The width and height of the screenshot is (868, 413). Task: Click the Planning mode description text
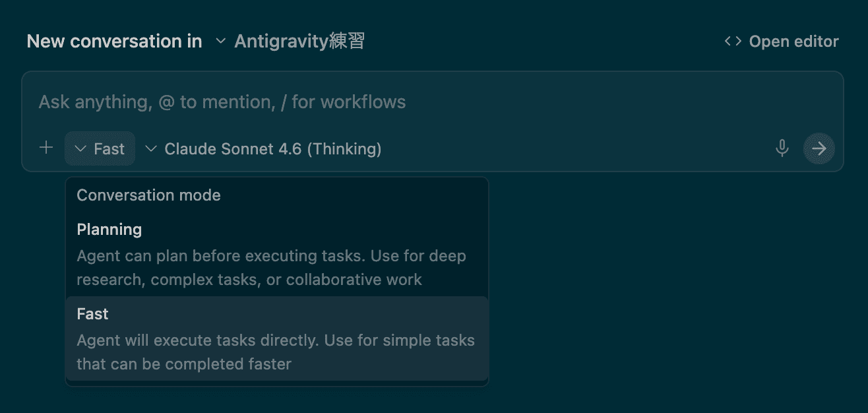[271, 268]
